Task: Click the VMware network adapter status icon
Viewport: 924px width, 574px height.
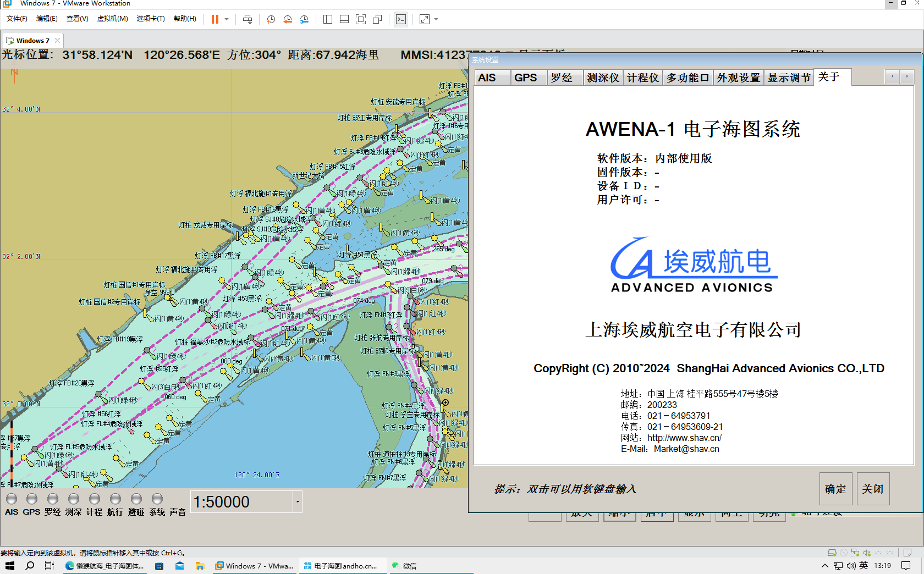Action: click(855, 553)
